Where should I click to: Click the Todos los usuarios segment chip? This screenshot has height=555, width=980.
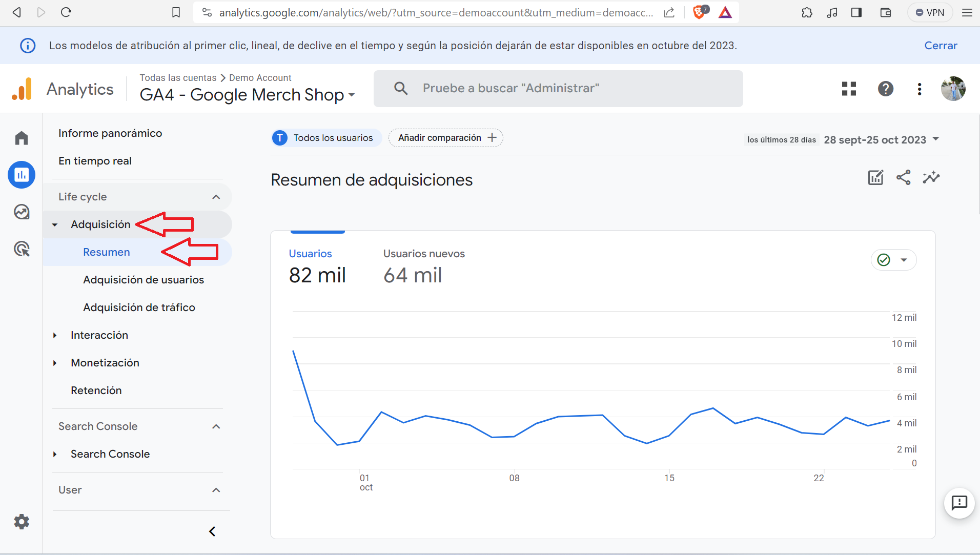(326, 138)
